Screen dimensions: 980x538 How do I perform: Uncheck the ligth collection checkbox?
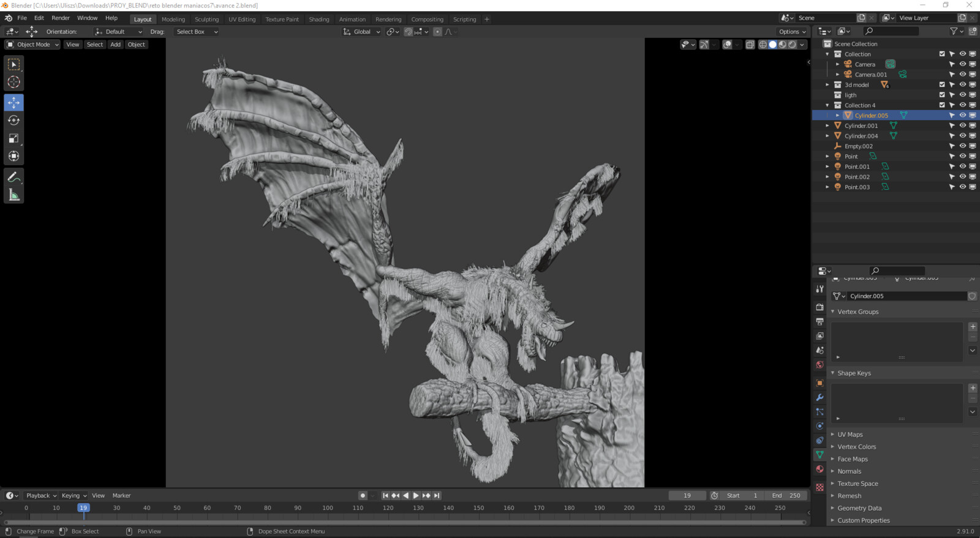(942, 95)
